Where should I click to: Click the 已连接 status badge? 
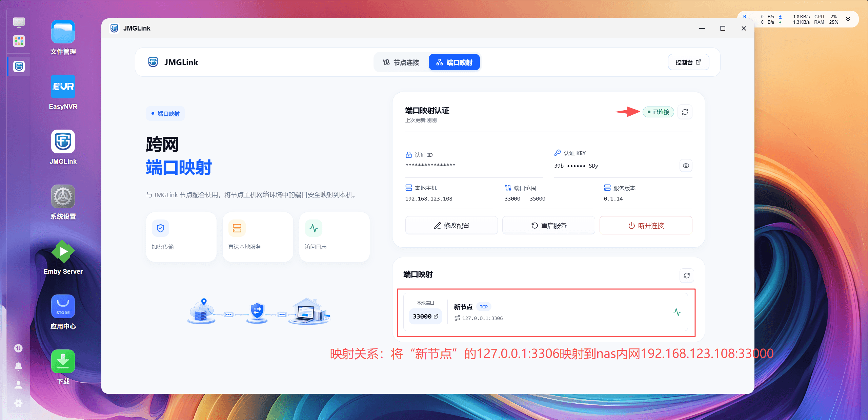658,112
